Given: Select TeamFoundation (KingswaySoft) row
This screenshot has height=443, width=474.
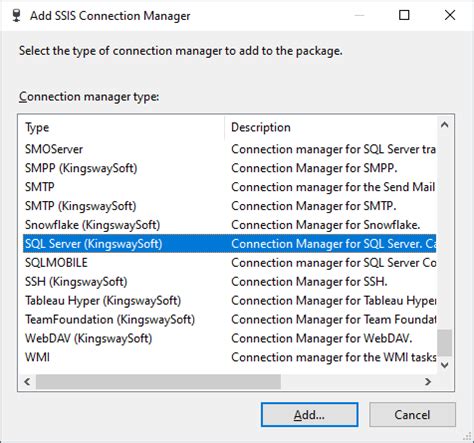Looking at the screenshot, I should [x=229, y=320].
